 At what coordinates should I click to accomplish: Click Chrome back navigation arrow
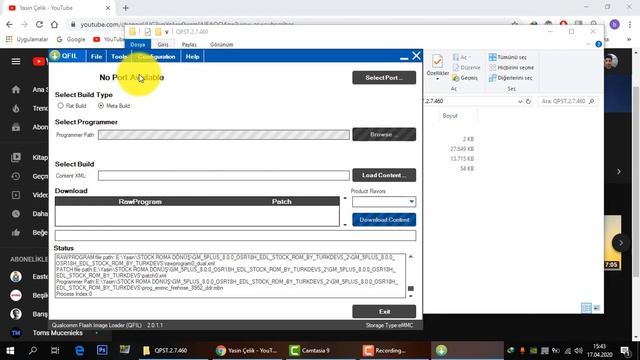[9, 24]
